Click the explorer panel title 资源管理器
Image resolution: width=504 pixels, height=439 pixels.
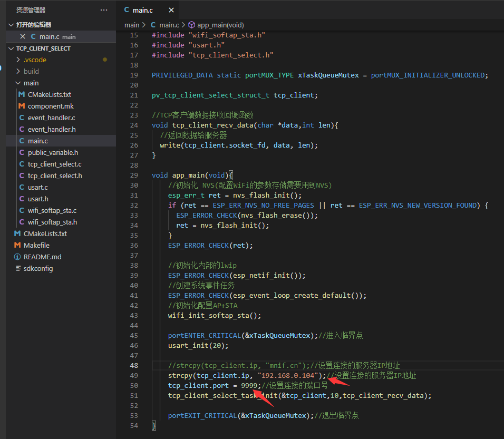pyautogui.click(x=31, y=10)
